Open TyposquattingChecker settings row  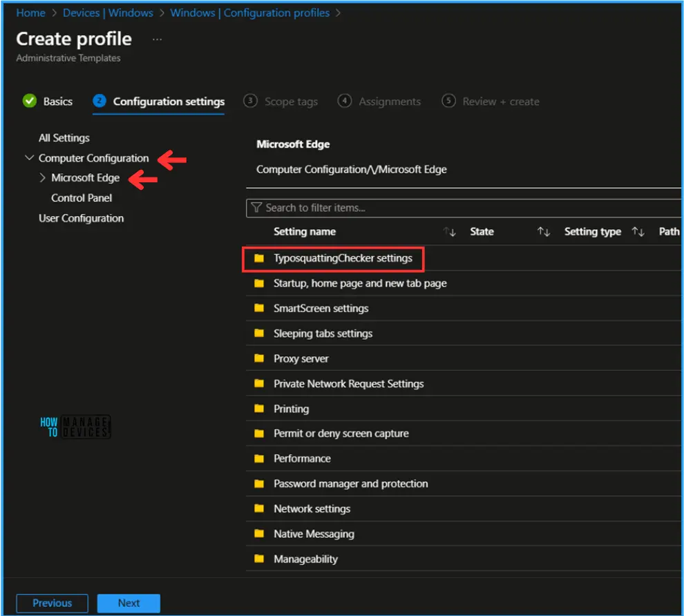click(464, 258)
